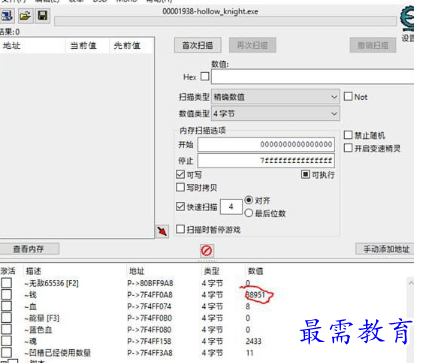Activate the ~无敌65536 [F2] row checkbox
421x363 pixels.
point(6,283)
